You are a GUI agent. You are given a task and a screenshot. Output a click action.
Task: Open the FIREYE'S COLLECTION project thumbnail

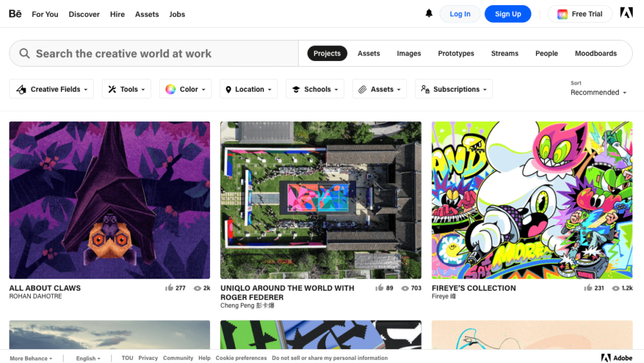pos(532,199)
